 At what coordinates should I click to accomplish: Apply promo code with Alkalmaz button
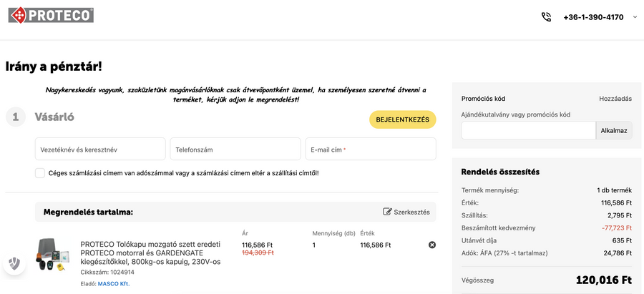(x=614, y=130)
